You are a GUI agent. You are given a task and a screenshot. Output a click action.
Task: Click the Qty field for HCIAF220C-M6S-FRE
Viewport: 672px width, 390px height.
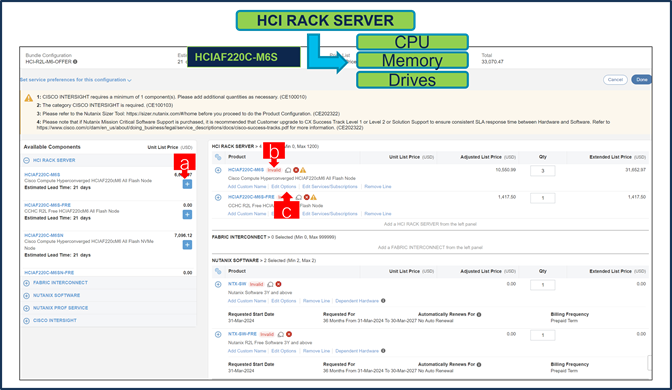[543, 198]
